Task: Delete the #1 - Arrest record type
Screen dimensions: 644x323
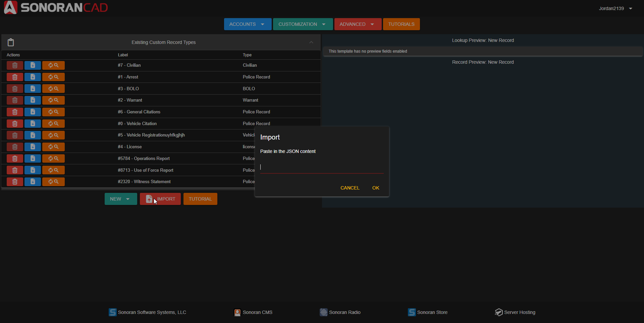Action: click(x=15, y=77)
